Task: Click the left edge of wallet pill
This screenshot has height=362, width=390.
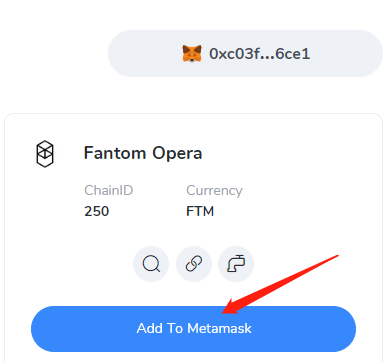Action: (x=113, y=53)
